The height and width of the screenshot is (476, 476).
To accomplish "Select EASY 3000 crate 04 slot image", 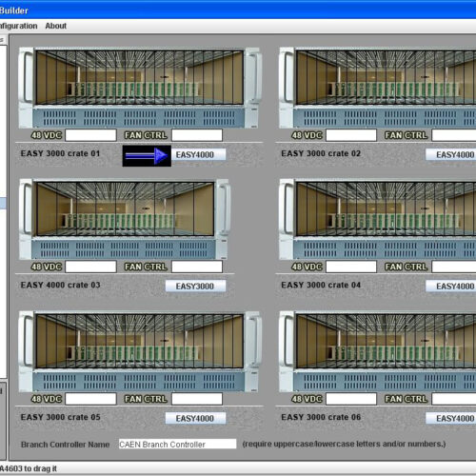I will [386, 208].
